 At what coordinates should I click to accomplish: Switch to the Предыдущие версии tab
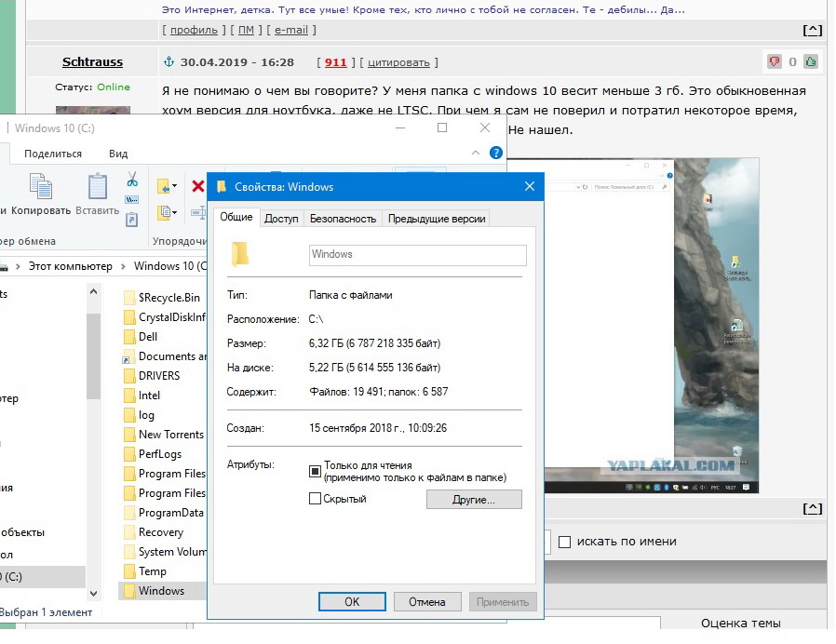(436, 219)
